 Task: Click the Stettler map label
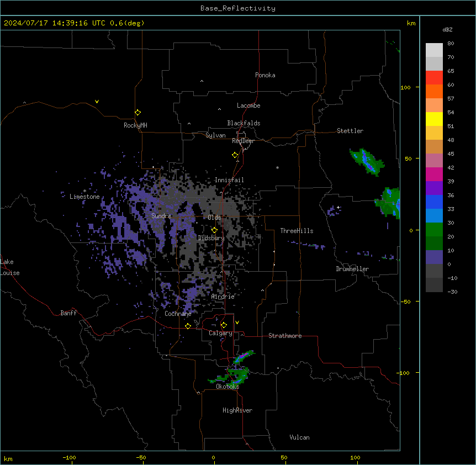tap(350, 131)
